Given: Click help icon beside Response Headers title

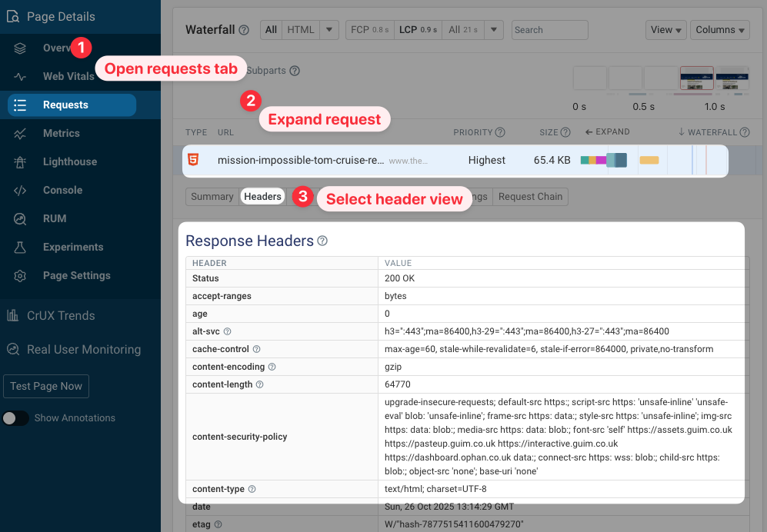Looking at the screenshot, I should (322, 241).
